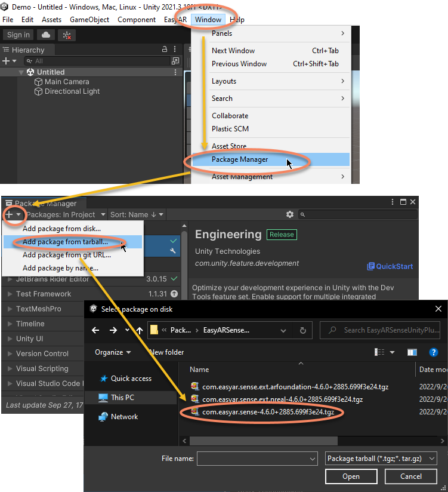Expand Visual Scripting package entry

10,368
